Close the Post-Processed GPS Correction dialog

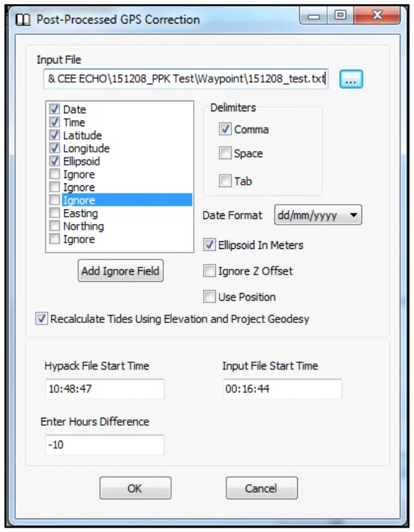[x=377, y=15]
